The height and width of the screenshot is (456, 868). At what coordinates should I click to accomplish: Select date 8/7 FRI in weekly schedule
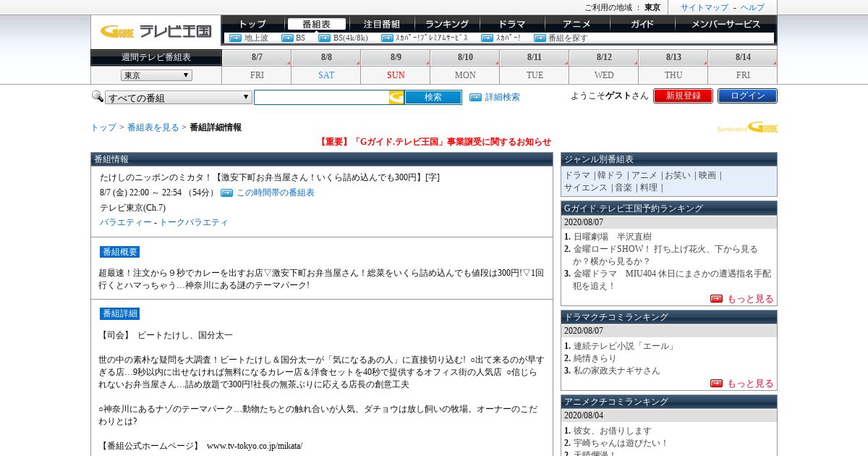coord(257,67)
